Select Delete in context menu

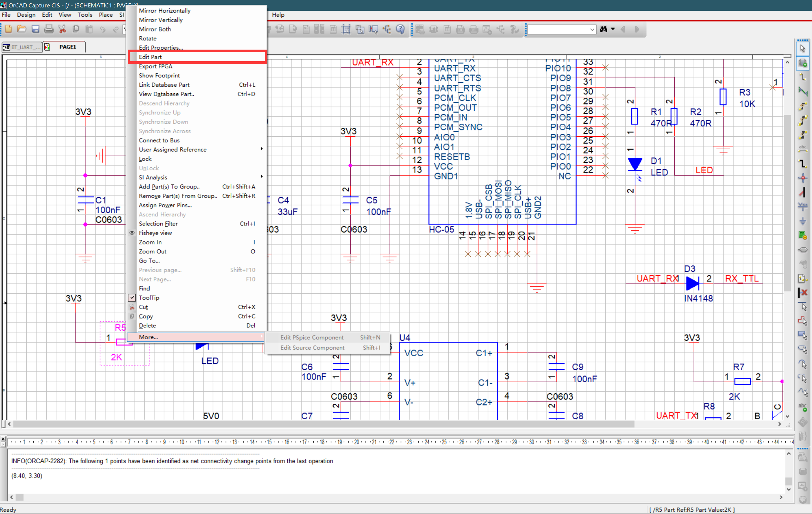(196, 326)
